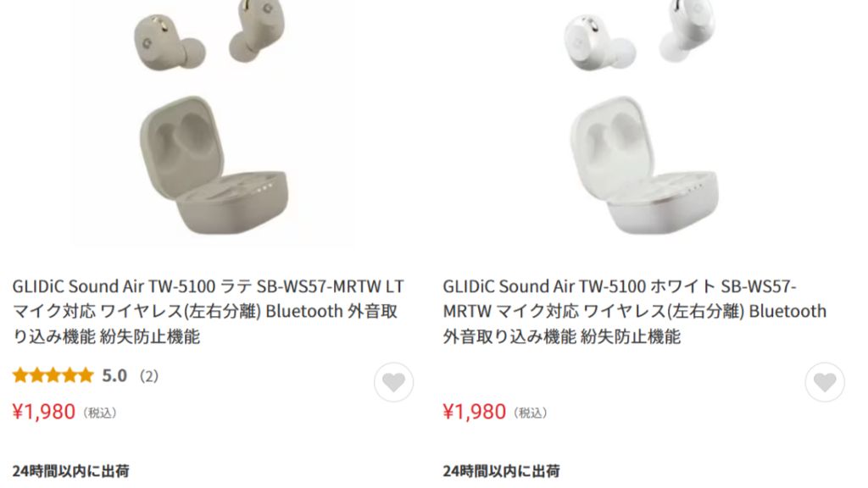Viewport: 868px width, 488px height.
Task: Favorite the White GLIDiC earbuds with heart icon
Action: [x=825, y=382]
